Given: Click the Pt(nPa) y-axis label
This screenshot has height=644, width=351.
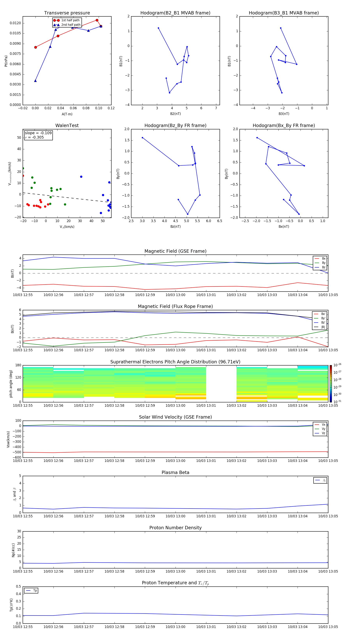Looking at the screenshot, I should 6,61.
